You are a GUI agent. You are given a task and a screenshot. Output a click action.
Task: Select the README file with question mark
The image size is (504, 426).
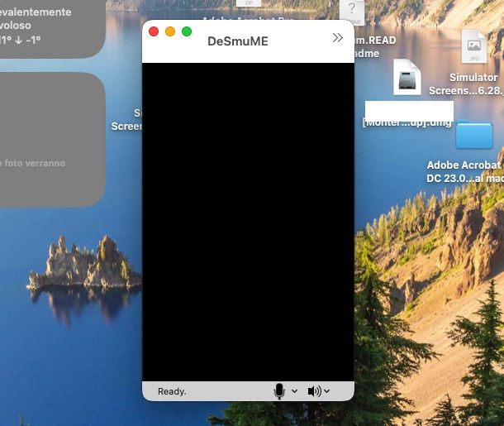coord(352,12)
